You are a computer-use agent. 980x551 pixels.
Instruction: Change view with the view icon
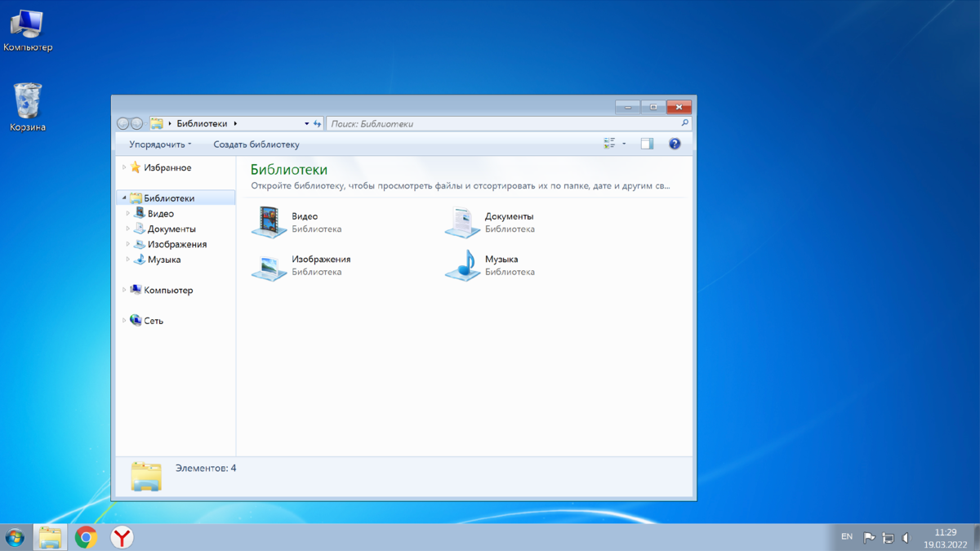pyautogui.click(x=609, y=144)
